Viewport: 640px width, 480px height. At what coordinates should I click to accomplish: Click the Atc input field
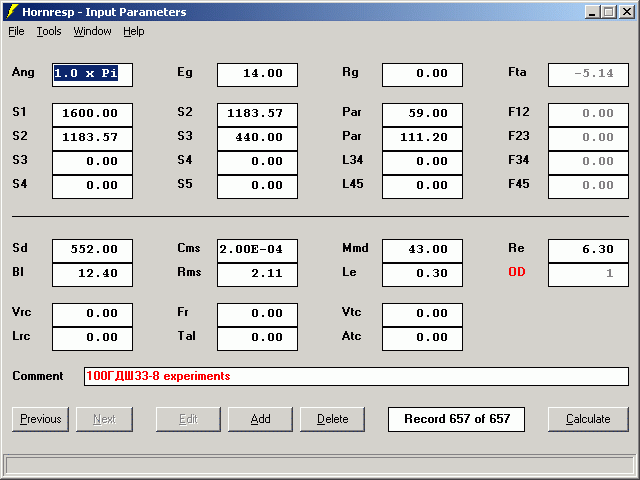(x=422, y=339)
